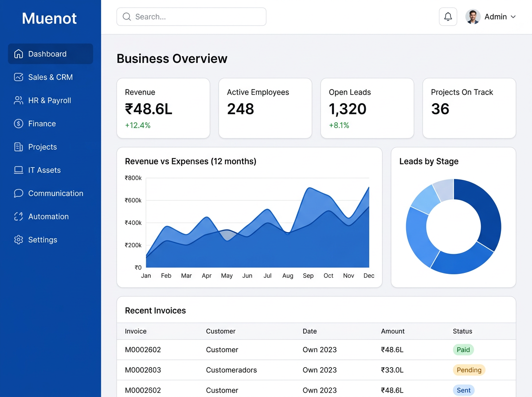The image size is (532, 397).
Task: Click the Communication chat bubble icon
Action: [19, 193]
